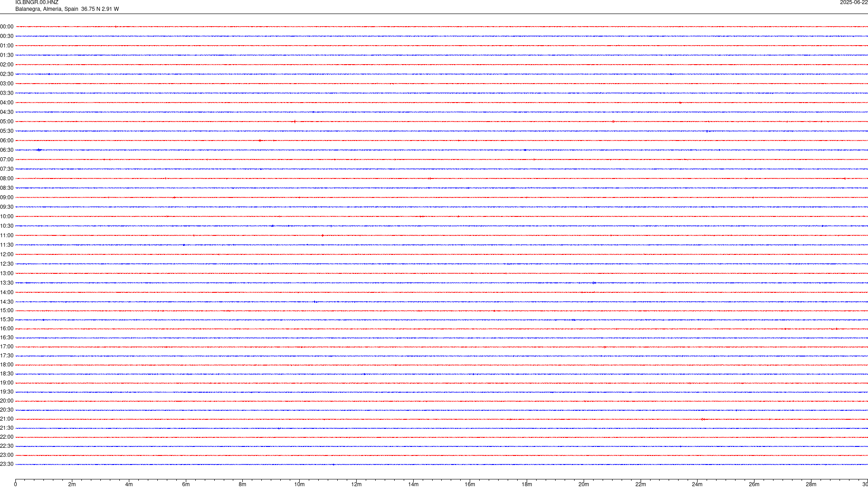Select the 16:00 time label
This screenshot has width=868, height=488.
click(7, 328)
